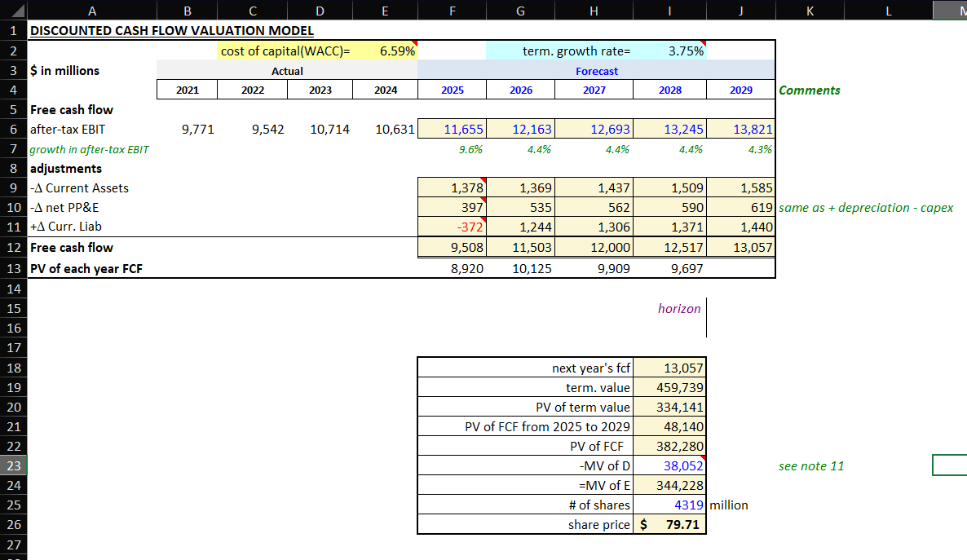Click the purple 'horizon' label

click(679, 308)
